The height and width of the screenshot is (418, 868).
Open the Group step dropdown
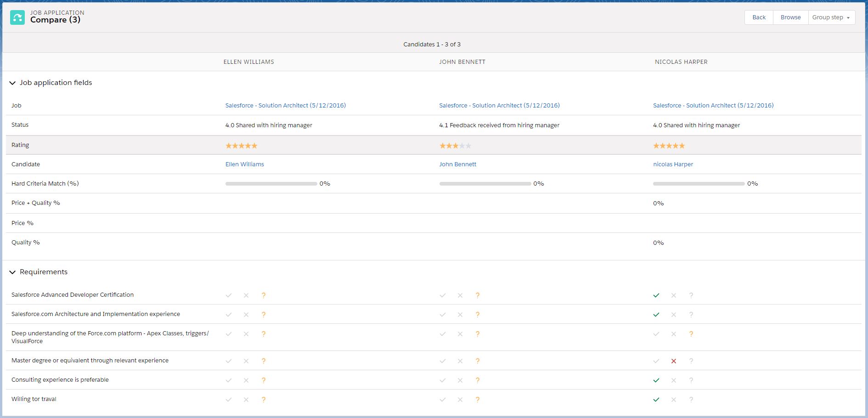coord(831,17)
